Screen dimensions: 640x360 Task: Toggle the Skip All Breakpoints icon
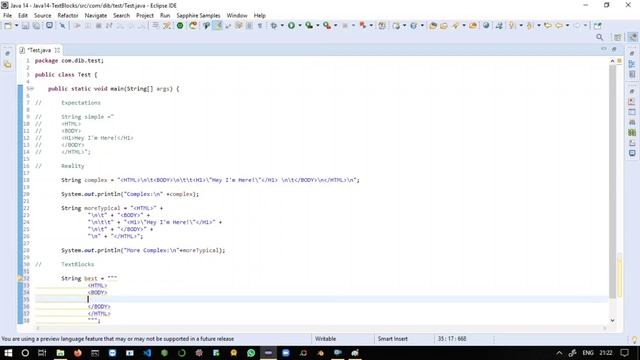pyautogui.click(x=62, y=26)
